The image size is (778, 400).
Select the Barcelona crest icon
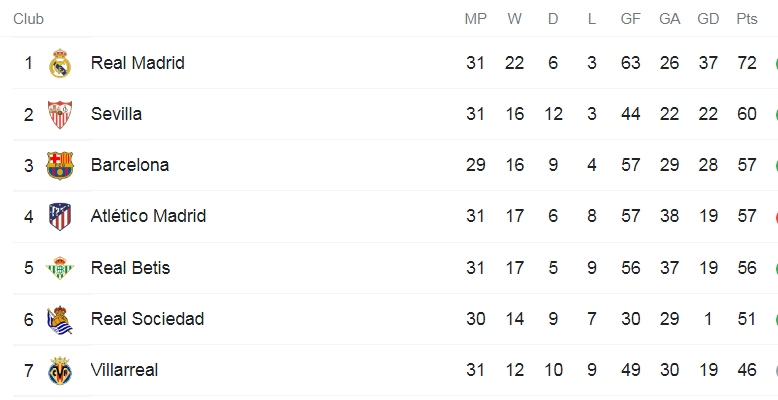60,165
